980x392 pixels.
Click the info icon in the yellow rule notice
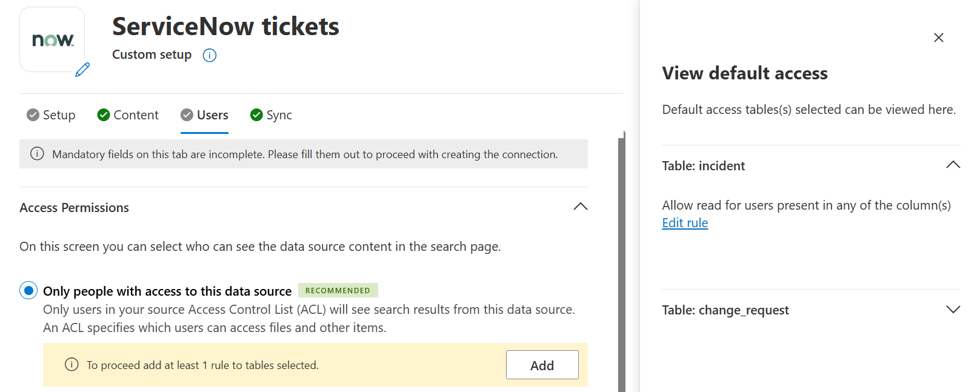coord(72,365)
